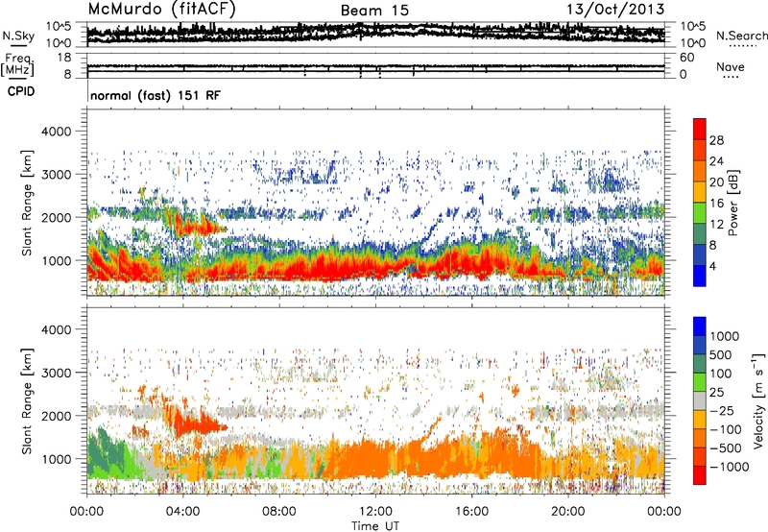This screenshot has height=532, width=768.
Task: Click the gray segment of velocity colorbar
Action: click(x=700, y=401)
